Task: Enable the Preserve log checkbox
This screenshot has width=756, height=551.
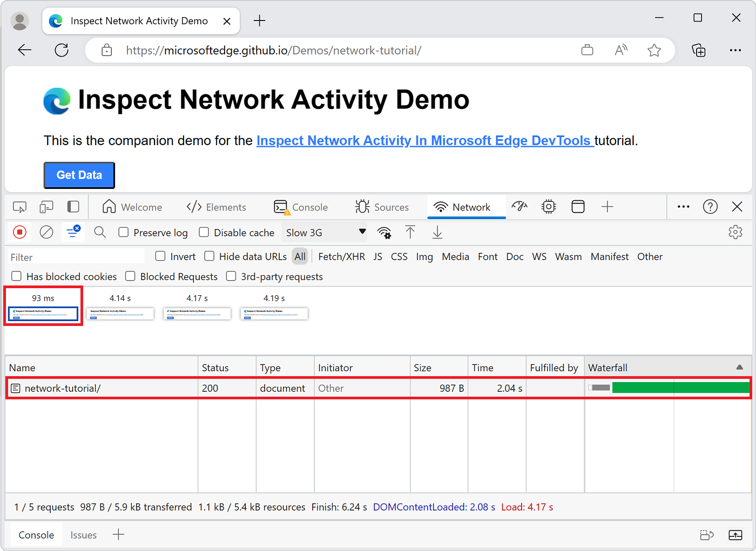Action: coord(124,232)
